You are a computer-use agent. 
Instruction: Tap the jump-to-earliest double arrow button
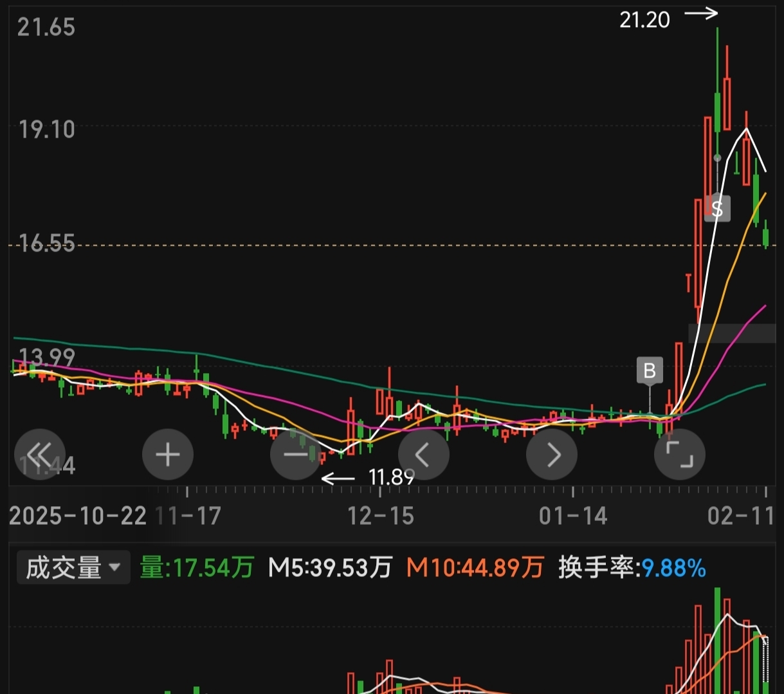(39, 455)
